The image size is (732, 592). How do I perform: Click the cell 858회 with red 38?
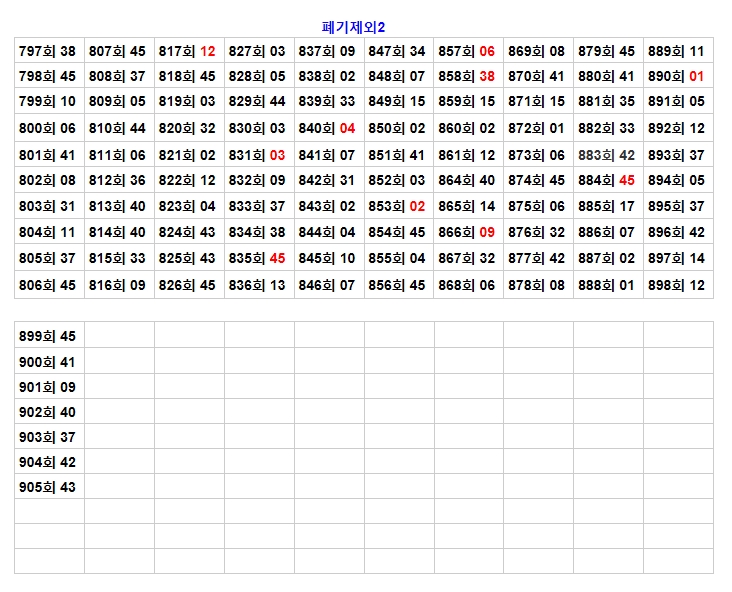click(467, 76)
